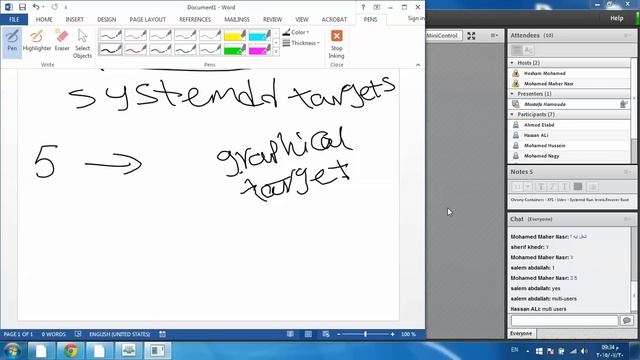The width and height of the screenshot is (640, 360).
Task: Open Ribbon Display Options
Action: coord(377,7)
